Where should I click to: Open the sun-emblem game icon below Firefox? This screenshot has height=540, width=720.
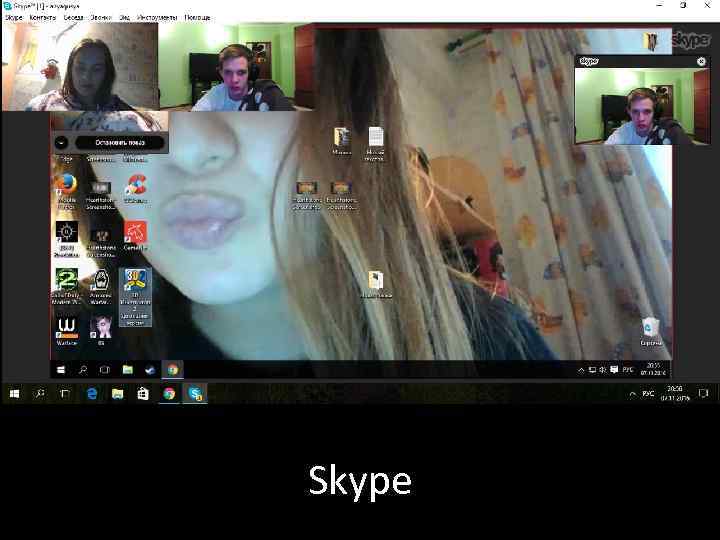67,239
